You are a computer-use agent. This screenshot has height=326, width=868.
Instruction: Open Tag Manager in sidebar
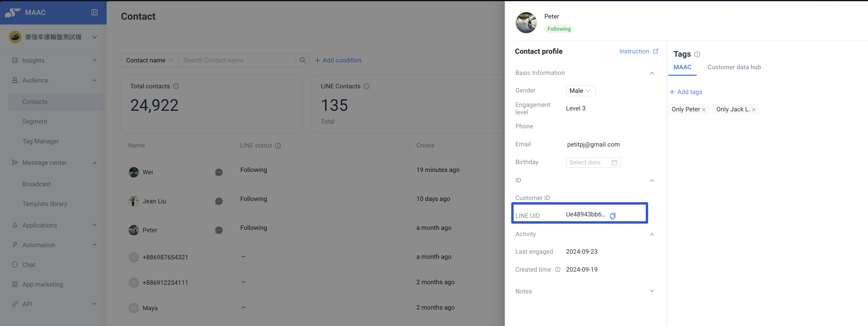coord(40,141)
